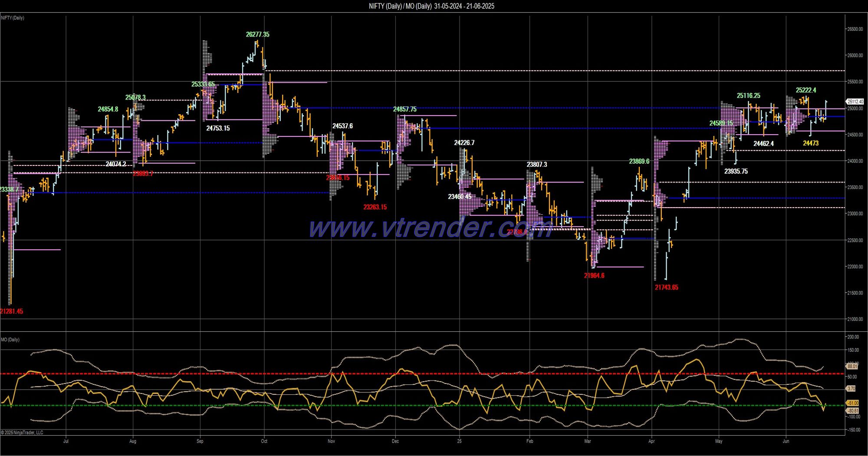Click 21500.00 on the price axis
This screenshot has width=868, height=456.
point(855,293)
